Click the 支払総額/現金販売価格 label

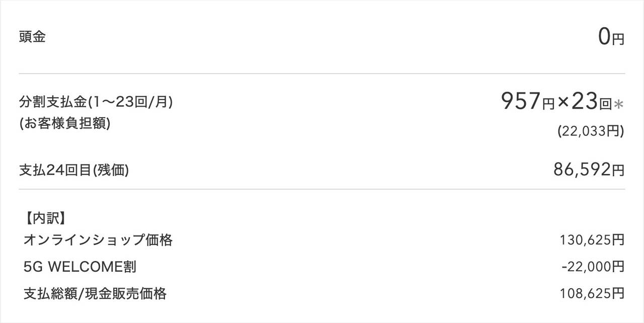95,294
